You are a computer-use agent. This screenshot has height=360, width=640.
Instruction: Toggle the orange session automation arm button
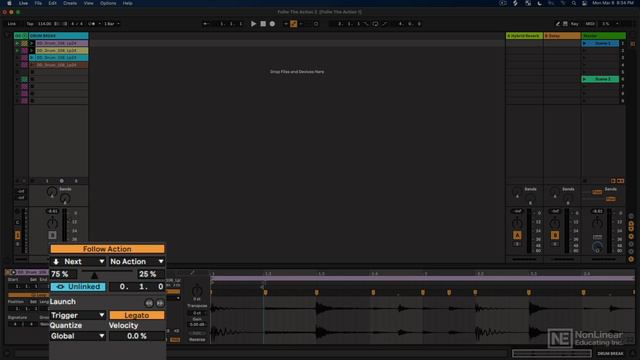pyautogui.click(x=293, y=24)
